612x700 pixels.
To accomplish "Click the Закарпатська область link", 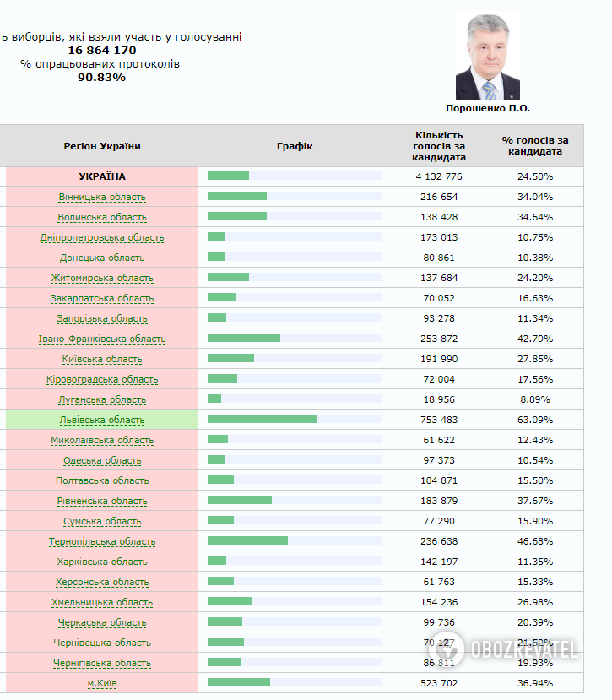I will click(x=102, y=298).
